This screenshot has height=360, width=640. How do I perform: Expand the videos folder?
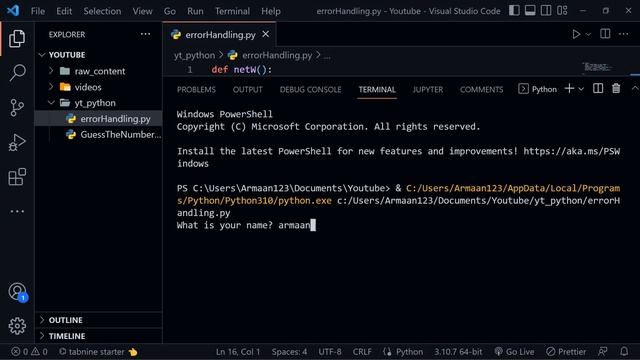tap(98, 87)
